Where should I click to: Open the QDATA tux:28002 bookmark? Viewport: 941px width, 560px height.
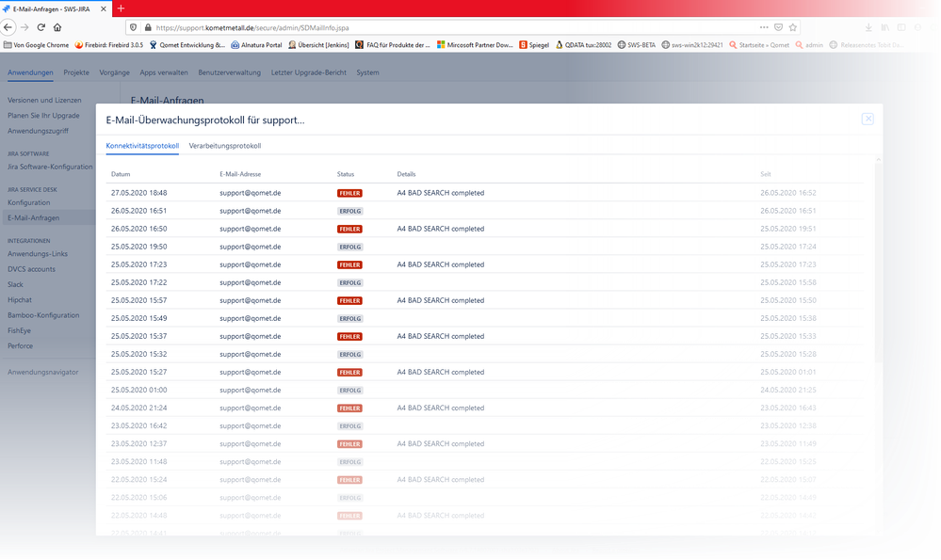point(583,45)
